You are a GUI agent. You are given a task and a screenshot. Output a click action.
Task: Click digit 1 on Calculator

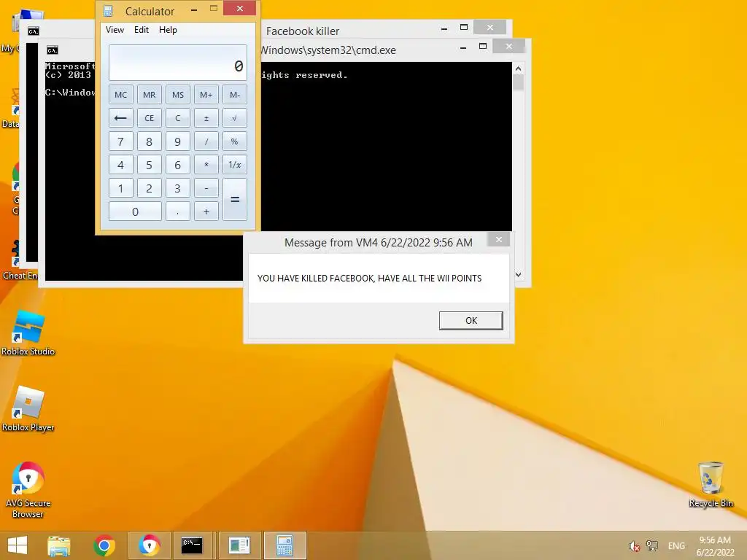(120, 188)
